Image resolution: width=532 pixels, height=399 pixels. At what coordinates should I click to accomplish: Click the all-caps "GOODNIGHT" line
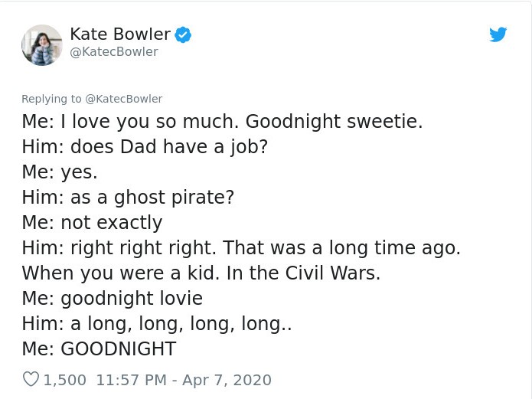(x=99, y=349)
